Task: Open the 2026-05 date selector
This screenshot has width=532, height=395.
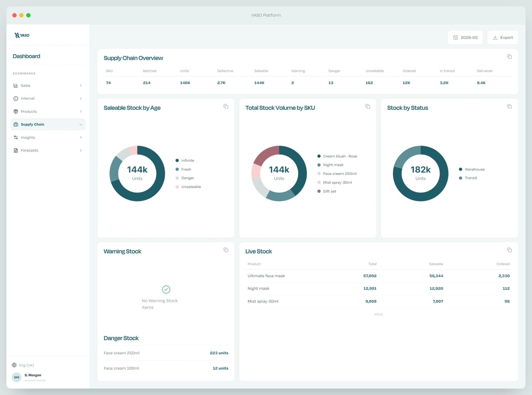Action: point(465,37)
